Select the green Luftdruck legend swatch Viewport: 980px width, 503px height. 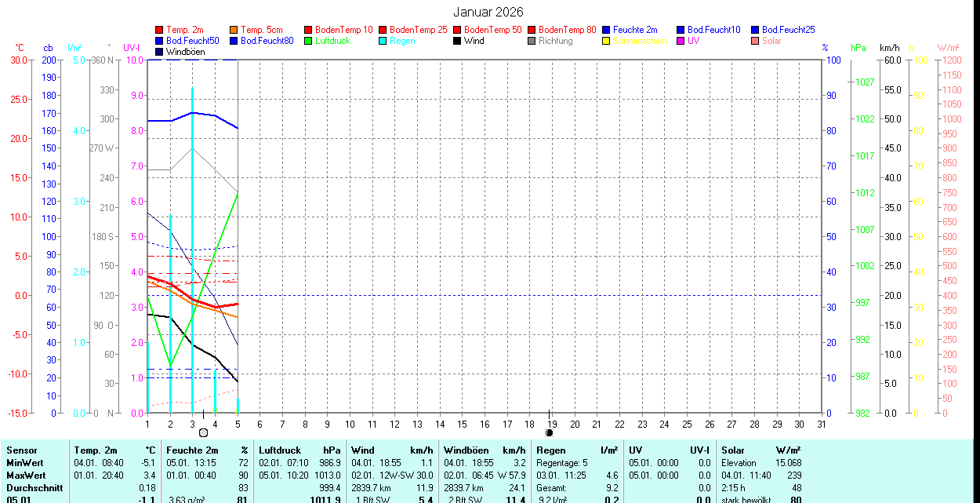point(309,41)
